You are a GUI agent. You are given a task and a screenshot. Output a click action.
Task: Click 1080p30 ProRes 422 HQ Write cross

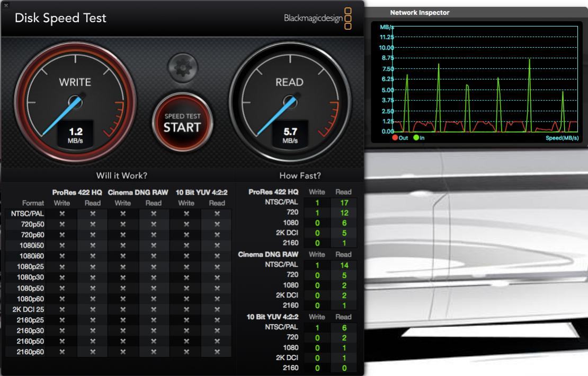63,277
